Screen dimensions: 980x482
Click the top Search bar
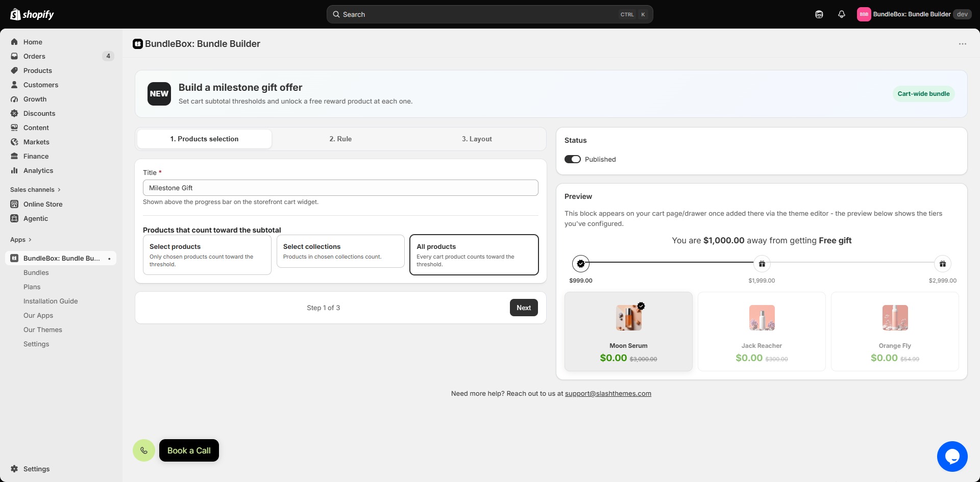tap(490, 14)
